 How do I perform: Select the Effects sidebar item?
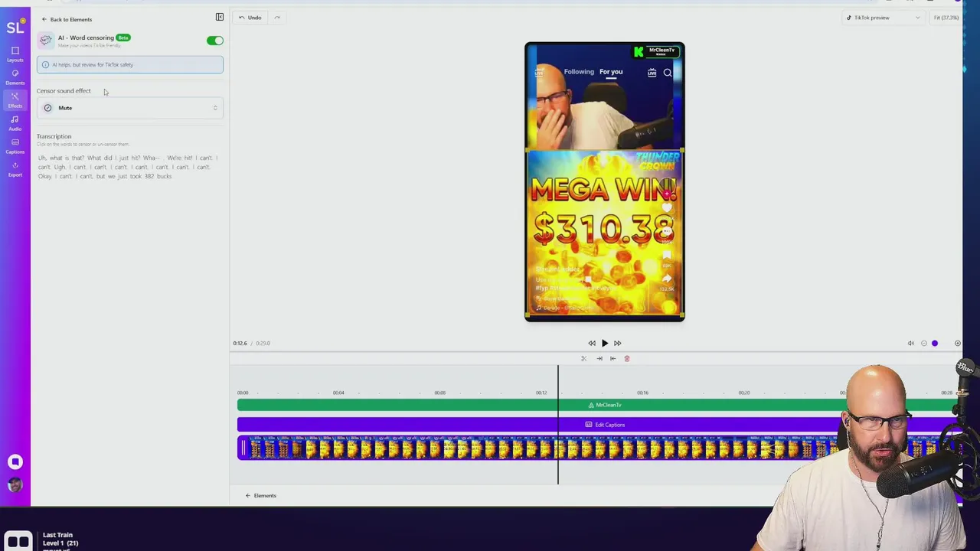(15, 99)
